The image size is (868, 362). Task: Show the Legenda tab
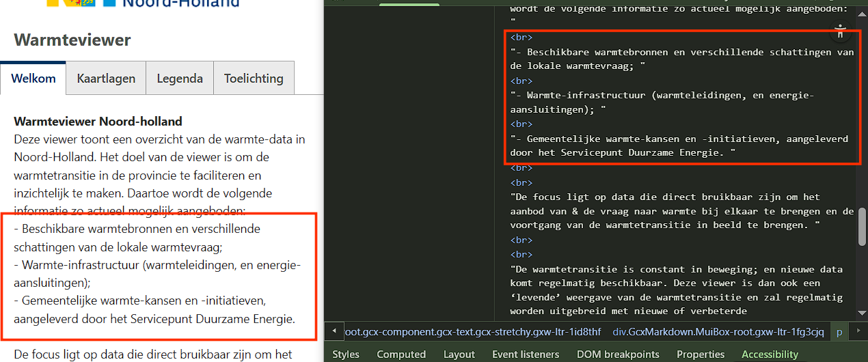(180, 79)
